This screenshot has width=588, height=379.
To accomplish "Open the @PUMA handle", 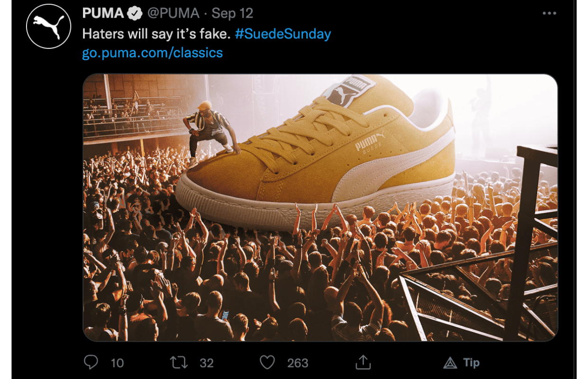I will click(173, 13).
